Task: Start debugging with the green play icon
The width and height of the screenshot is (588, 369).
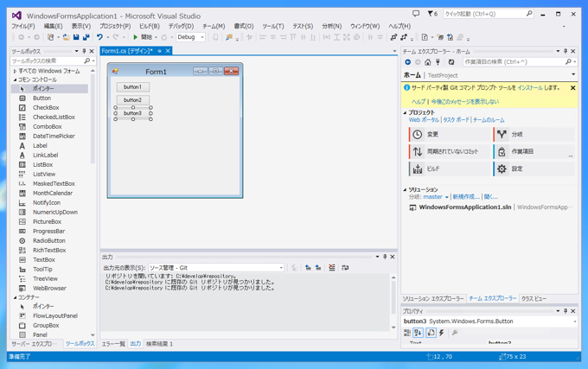Action: 136,37
